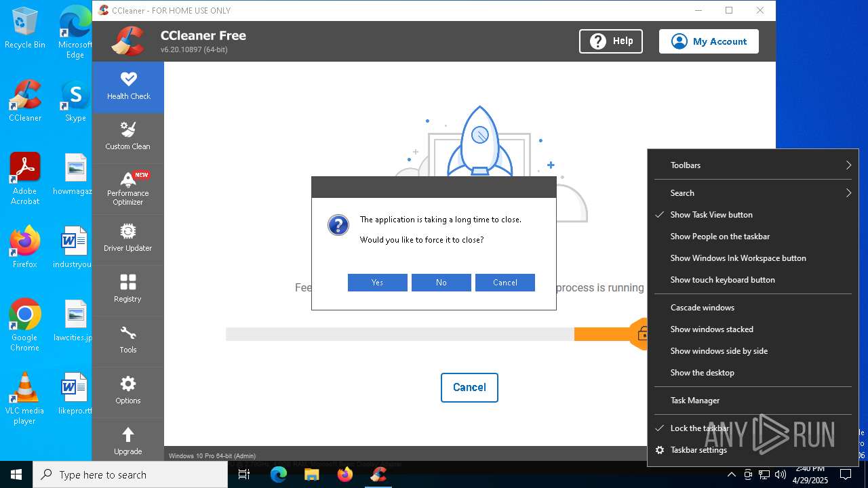Image resolution: width=868 pixels, height=488 pixels.
Task: Show hidden tray icons chevron
Action: point(732,474)
